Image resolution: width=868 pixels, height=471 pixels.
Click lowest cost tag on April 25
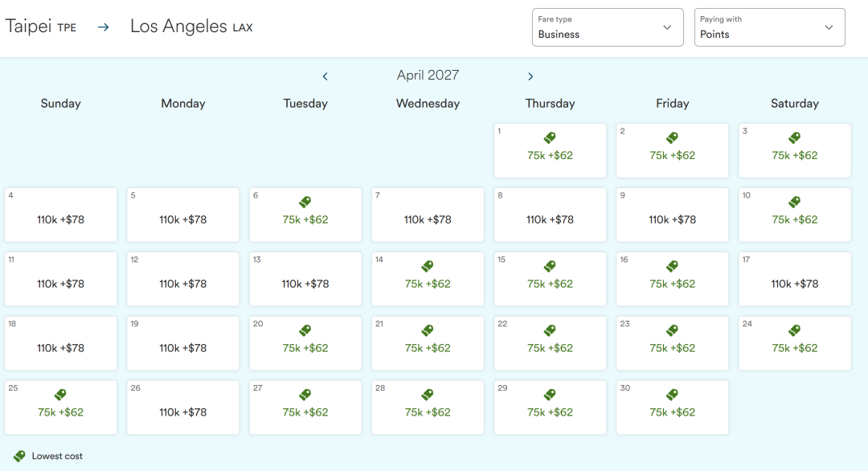60,394
